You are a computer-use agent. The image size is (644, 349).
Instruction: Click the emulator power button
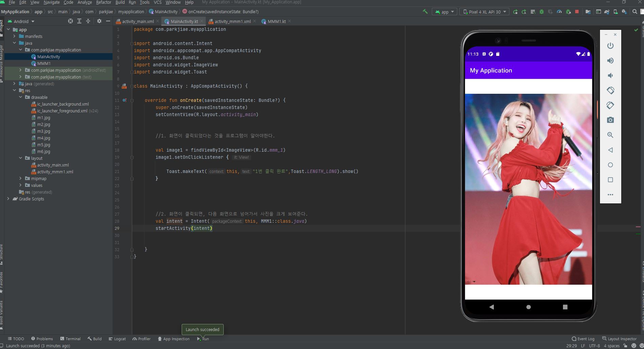pyautogui.click(x=610, y=46)
